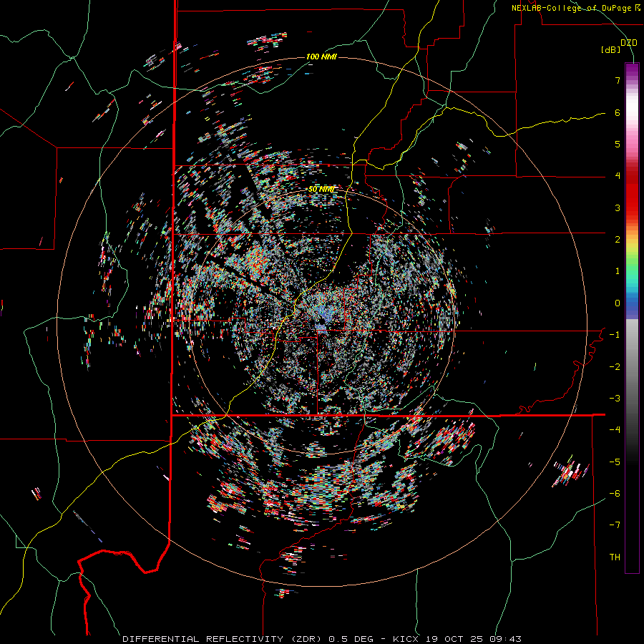Select the 19 OCT 25 date in the caption

457,639
